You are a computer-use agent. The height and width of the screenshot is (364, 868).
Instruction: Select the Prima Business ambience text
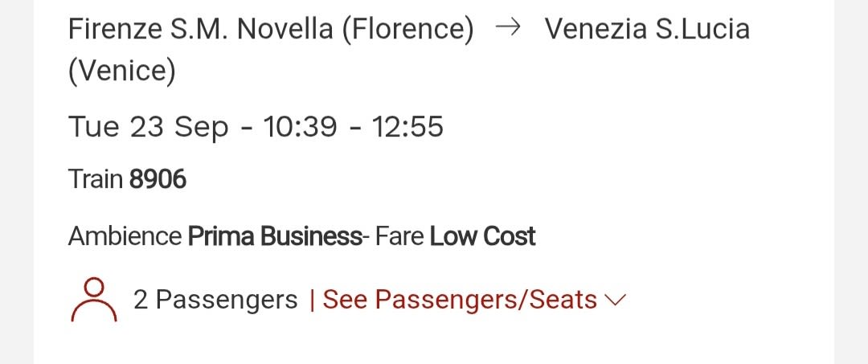275,237
